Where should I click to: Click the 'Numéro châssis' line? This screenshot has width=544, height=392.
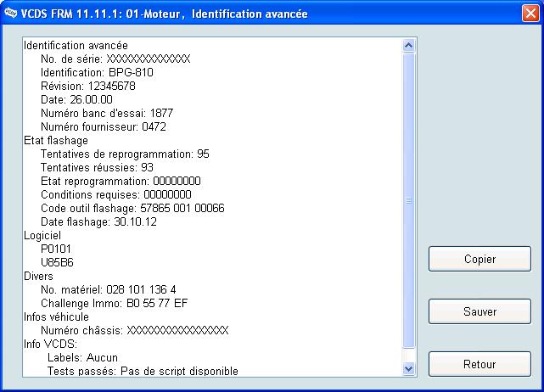135,330
